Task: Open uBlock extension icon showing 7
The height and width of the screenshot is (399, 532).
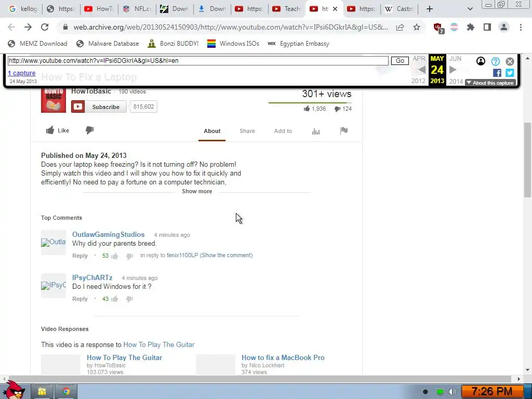Action: click(x=438, y=28)
